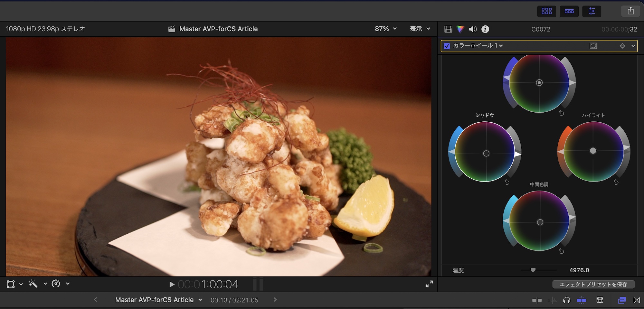This screenshot has width=644, height=309.
Task: Click the ハイライト wheel center puck
Action: click(593, 151)
